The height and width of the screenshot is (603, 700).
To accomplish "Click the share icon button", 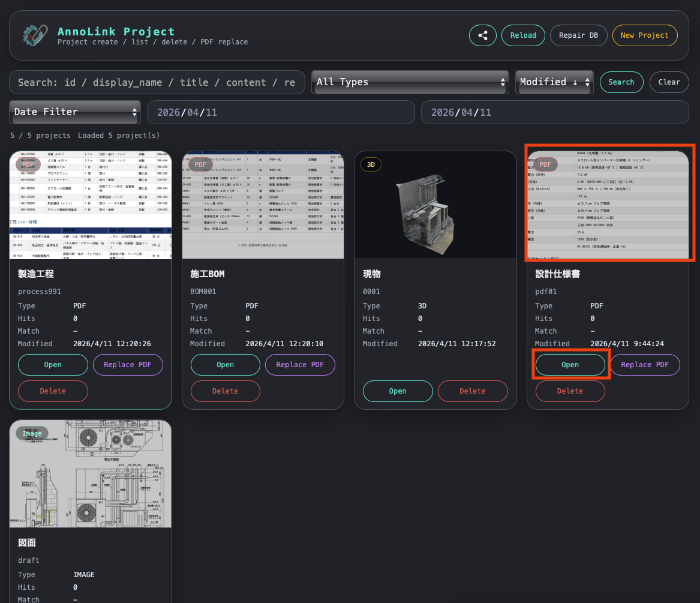I will point(483,35).
